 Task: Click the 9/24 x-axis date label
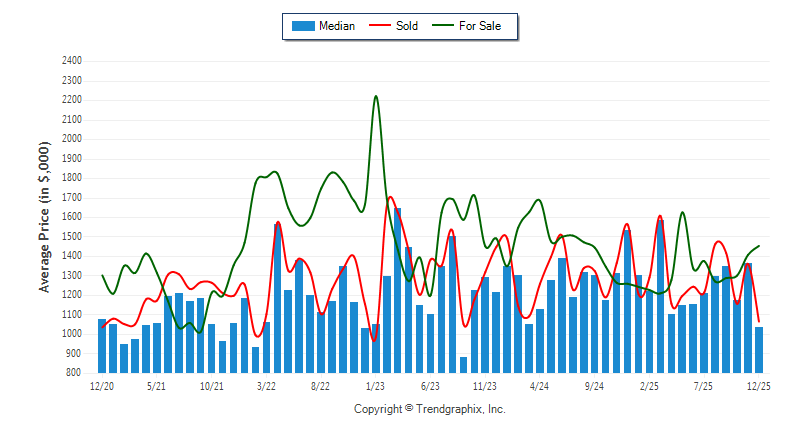[595, 385]
